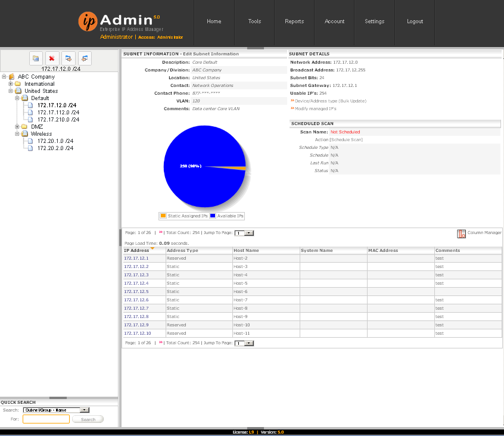This screenshot has height=436, width=504.
Task: Click the folder with right arrow toolbar icon
Action: 68,58
